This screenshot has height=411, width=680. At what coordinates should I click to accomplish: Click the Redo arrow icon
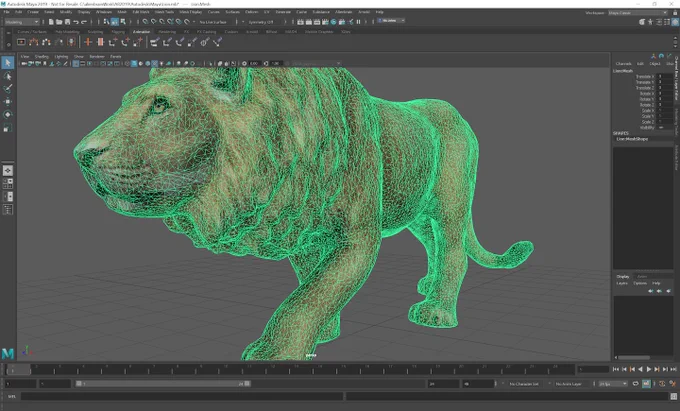tap(84, 22)
